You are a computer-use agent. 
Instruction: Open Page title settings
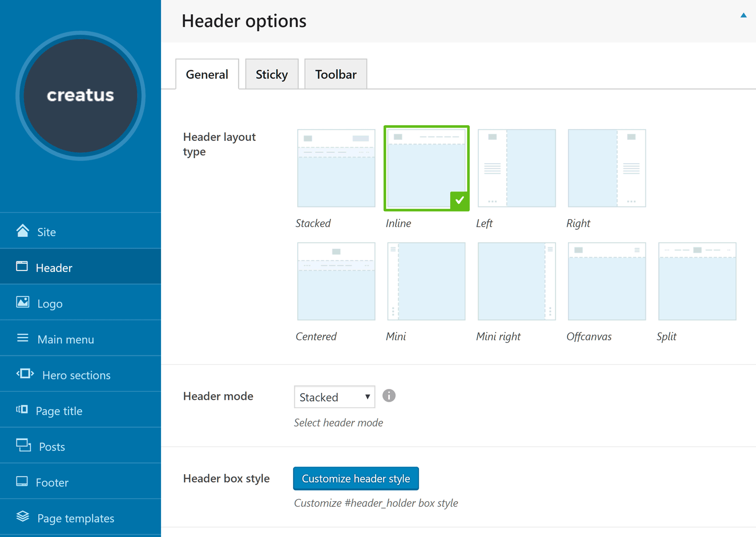pyautogui.click(x=80, y=410)
